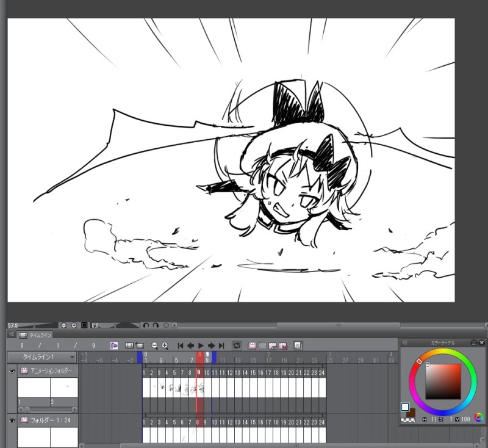Screen dimensions: 488x448
Task: Hide the フォルダー 1 : 24 track
Action: click(12, 421)
